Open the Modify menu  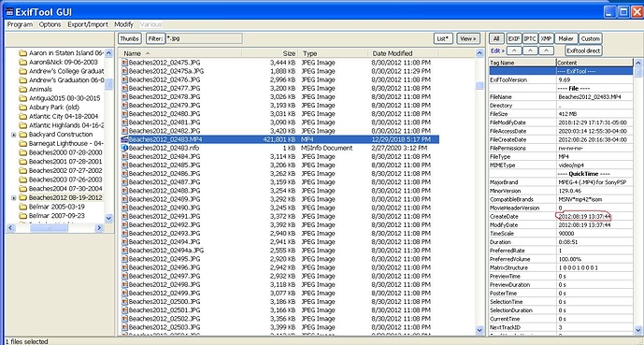pyautogui.click(x=124, y=24)
